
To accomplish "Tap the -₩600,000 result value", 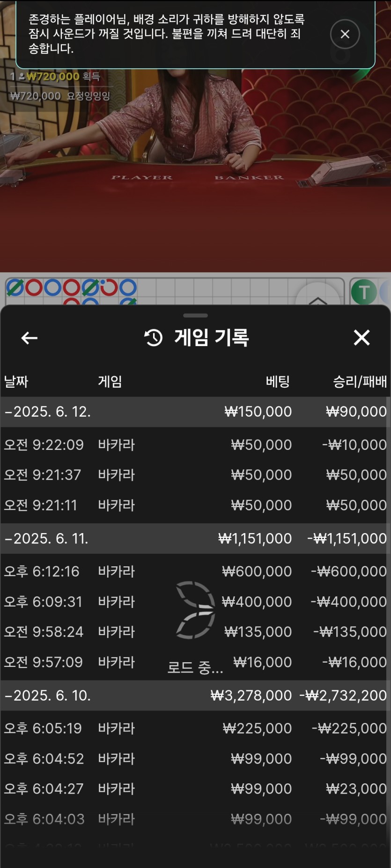I will [349, 571].
